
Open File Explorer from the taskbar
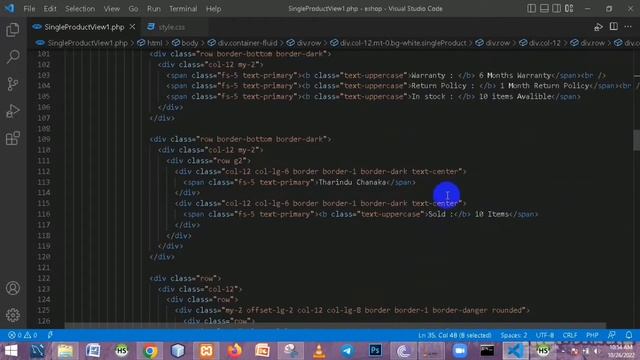coord(65,351)
